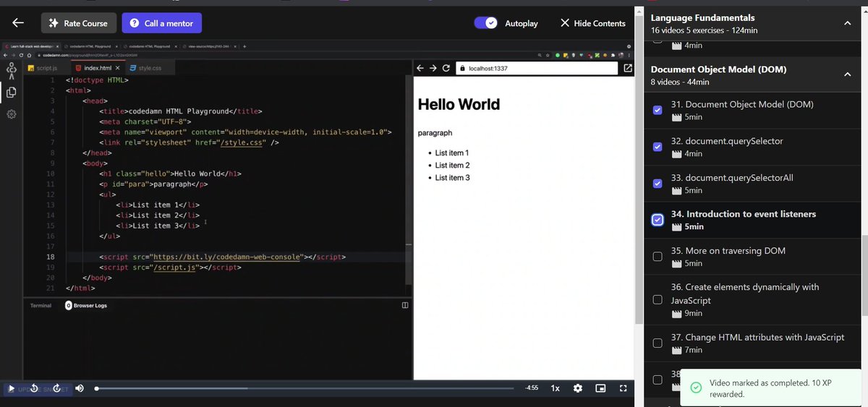The image size is (868, 407).
Task: Open lesson 37. Change HTML attributes with JavaScript
Action: 757,337
